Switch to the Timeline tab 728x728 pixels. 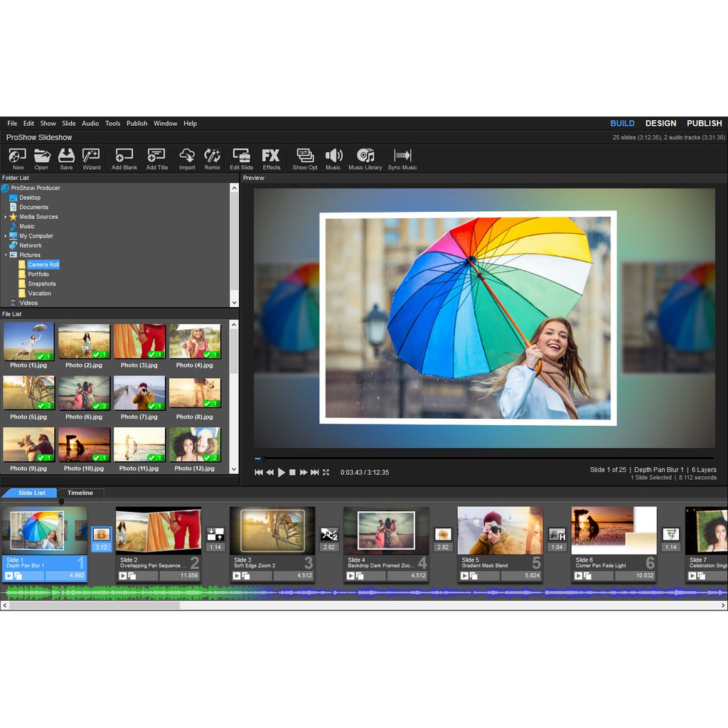80,493
